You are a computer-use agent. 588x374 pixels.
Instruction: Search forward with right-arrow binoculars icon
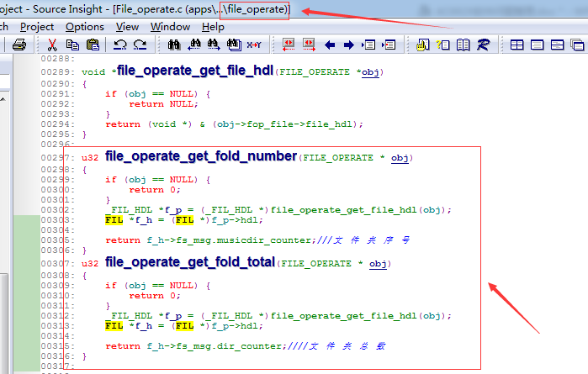click(x=214, y=45)
